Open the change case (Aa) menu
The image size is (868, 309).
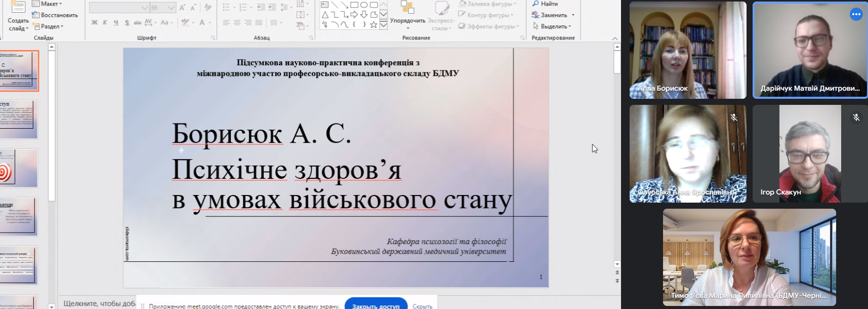(x=167, y=23)
